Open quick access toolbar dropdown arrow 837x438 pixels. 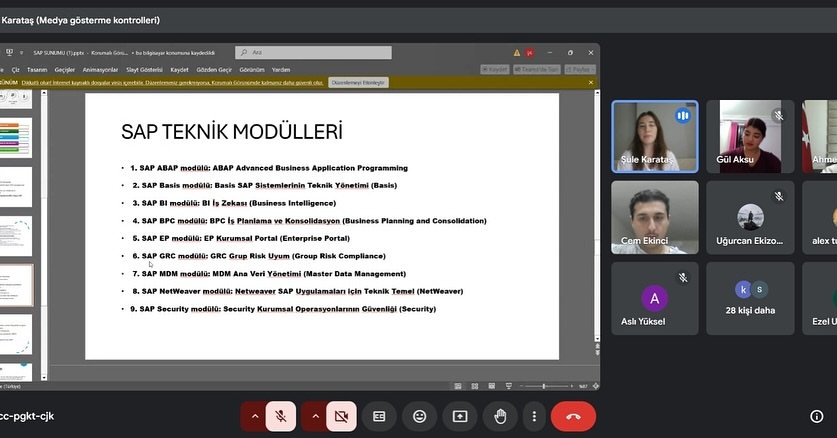pos(21,52)
